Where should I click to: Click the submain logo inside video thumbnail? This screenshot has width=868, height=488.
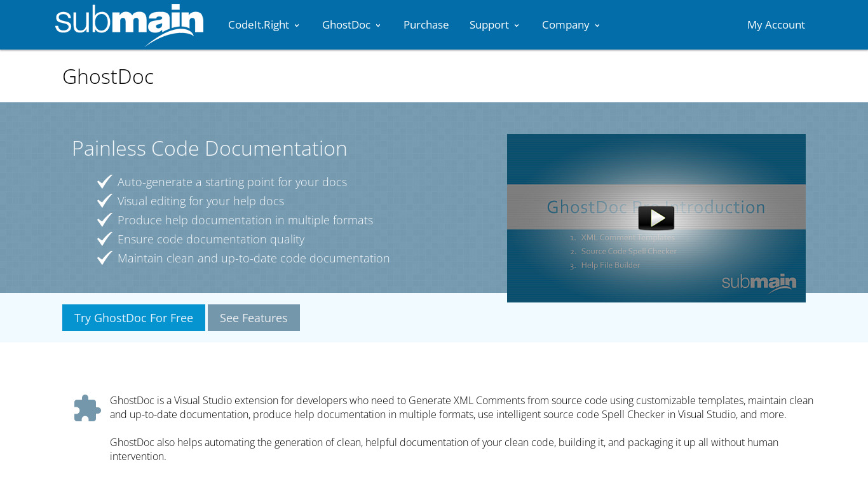[759, 283]
